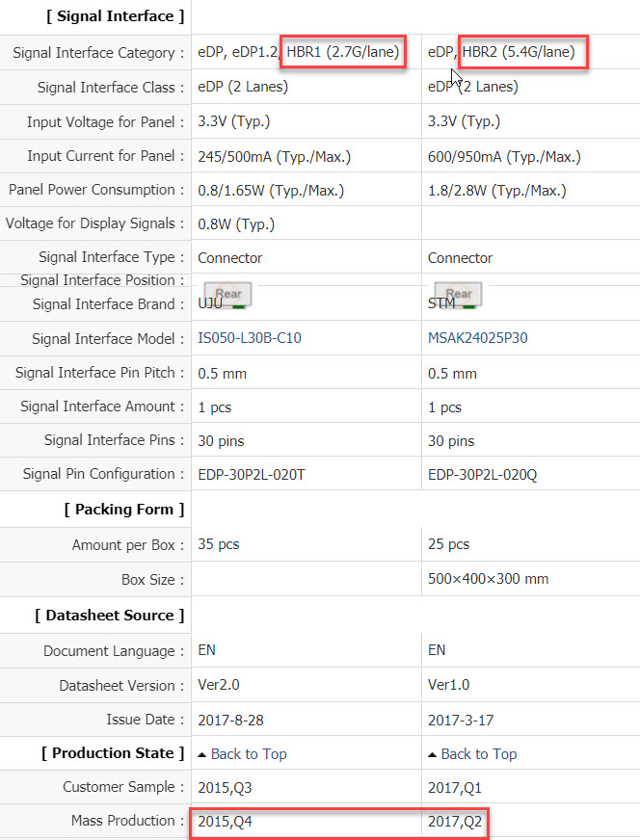This screenshot has width=640, height=840.
Task: Click the up arrow of left Back to Top
Action: [202, 754]
